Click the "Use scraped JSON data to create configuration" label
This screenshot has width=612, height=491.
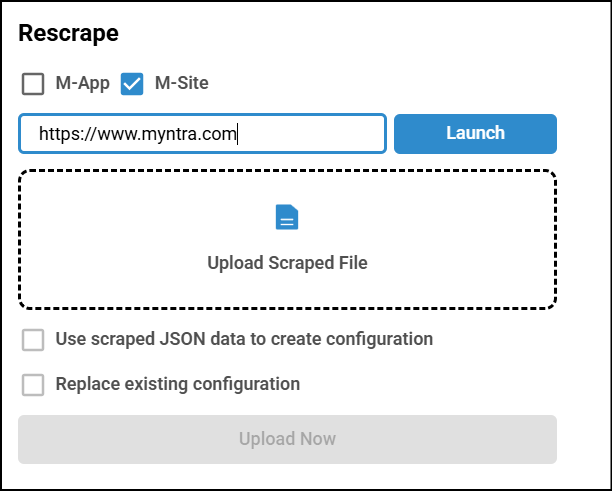tap(244, 340)
